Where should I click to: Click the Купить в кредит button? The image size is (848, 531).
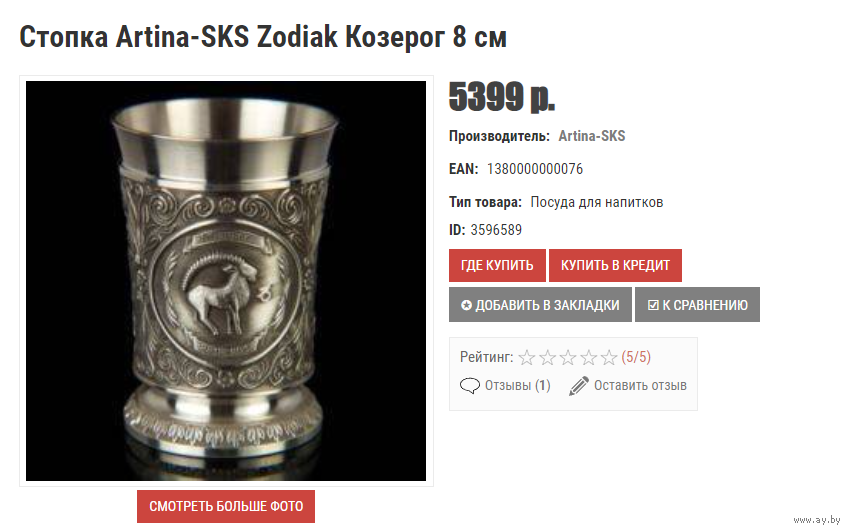(615, 266)
